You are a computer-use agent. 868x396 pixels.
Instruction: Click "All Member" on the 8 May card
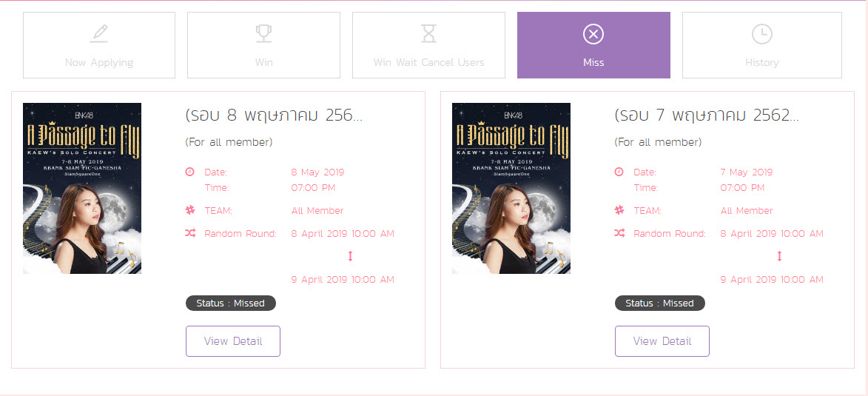click(317, 211)
